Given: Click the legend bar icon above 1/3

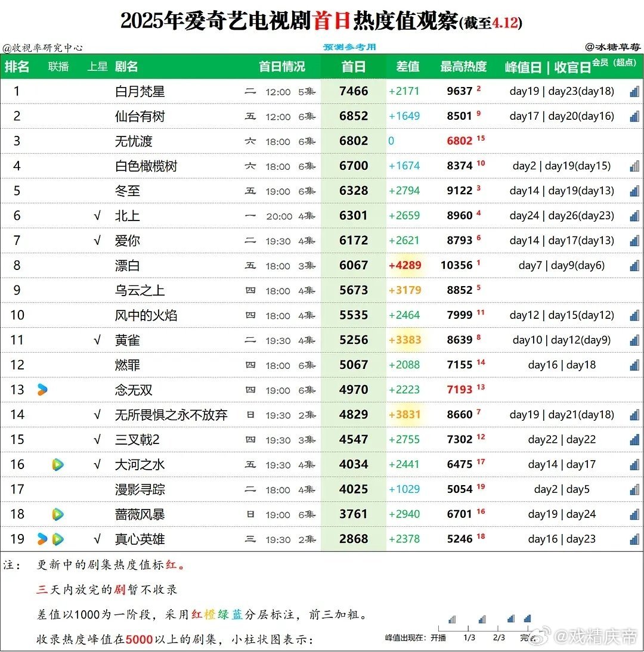Looking at the screenshot, I should click(x=482, y=620).
